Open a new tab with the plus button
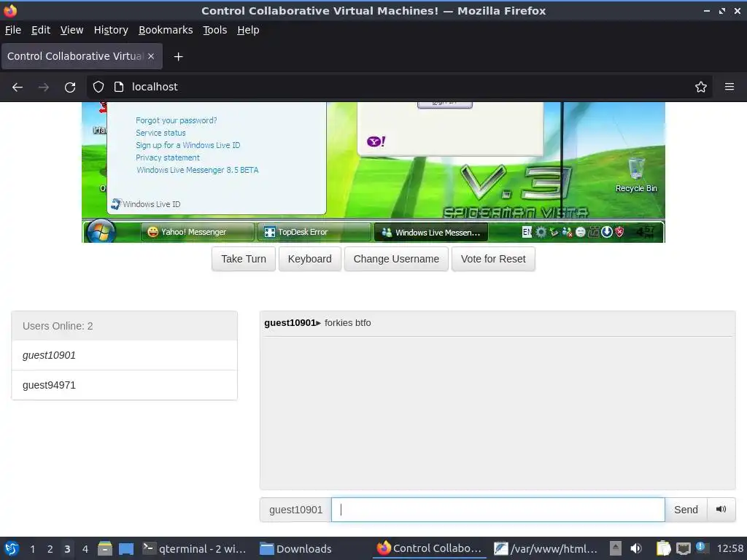Screen dimensions: 747x560 click(178, 57)
